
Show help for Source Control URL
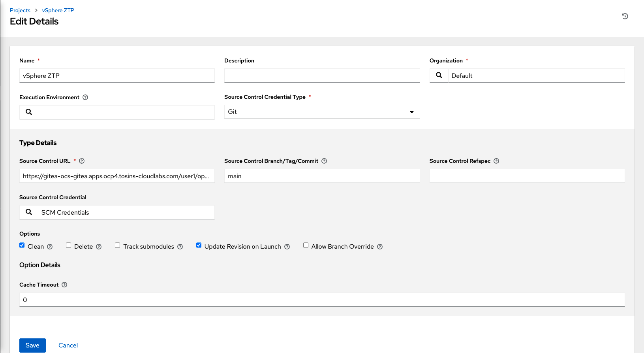(x=82, y=161)
